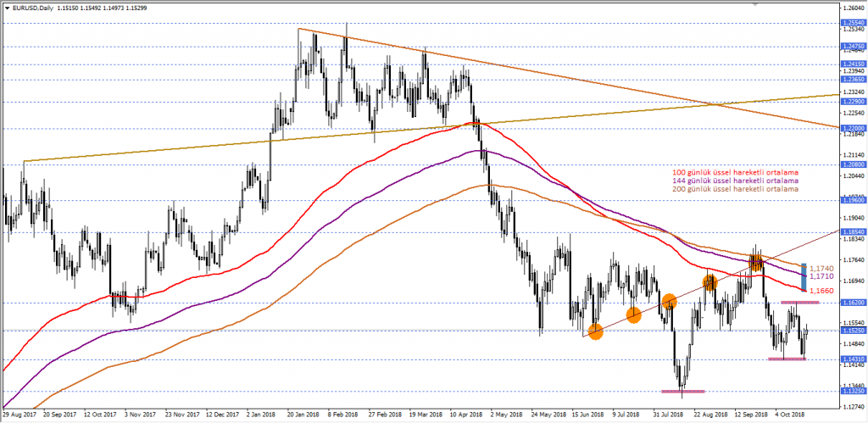Click the 20 Sep 2017 date label
This screenshot has height=423, width=868.
(59, 414)
